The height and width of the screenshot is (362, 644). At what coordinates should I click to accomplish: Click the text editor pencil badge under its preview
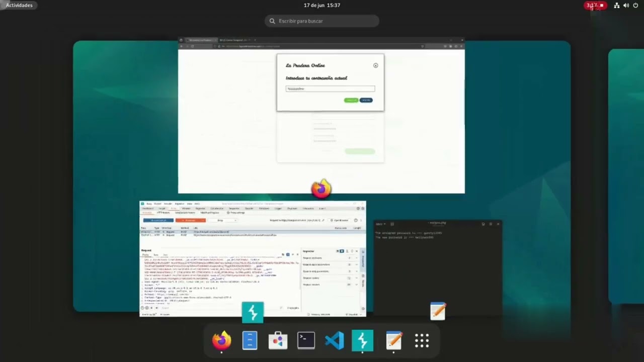click(x=438, y=312)
